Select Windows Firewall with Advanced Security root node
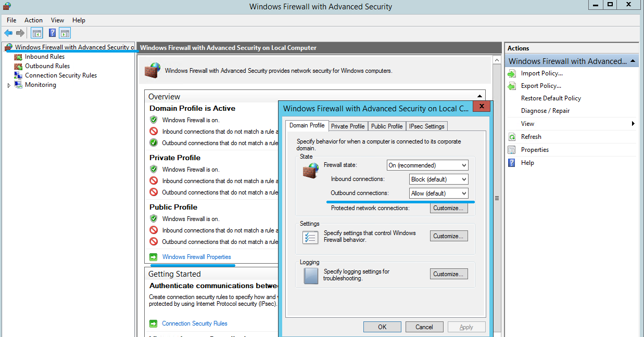644x337 pixels. tap(74, 47)
